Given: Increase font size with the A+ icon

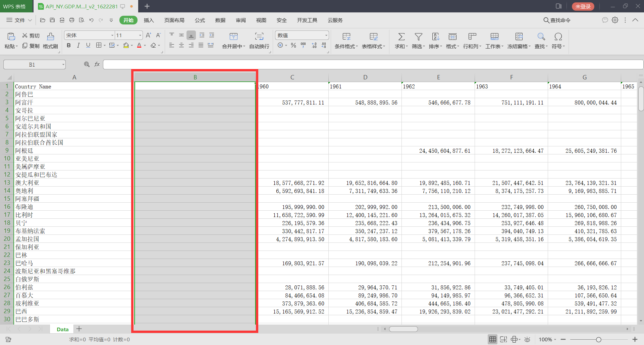Looking at the screenshot, I should (x=149, y=35).
